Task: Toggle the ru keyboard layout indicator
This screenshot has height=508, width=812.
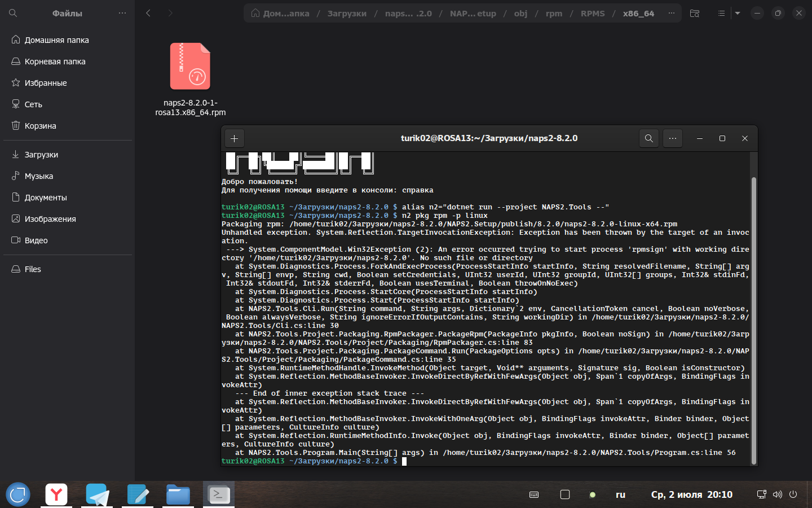Action: point(620,494)
